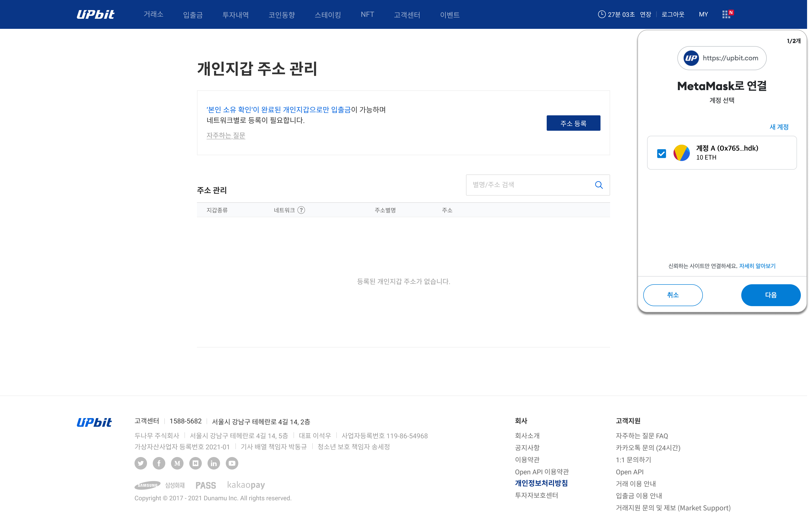Click the 새 계정 link

point(778,127)
